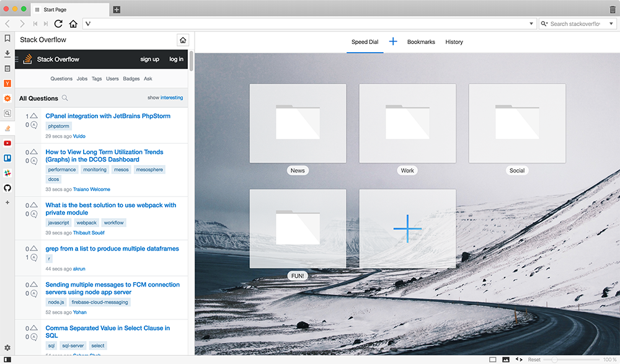Click the panel home button for Stack Overflow

(183, 40)
